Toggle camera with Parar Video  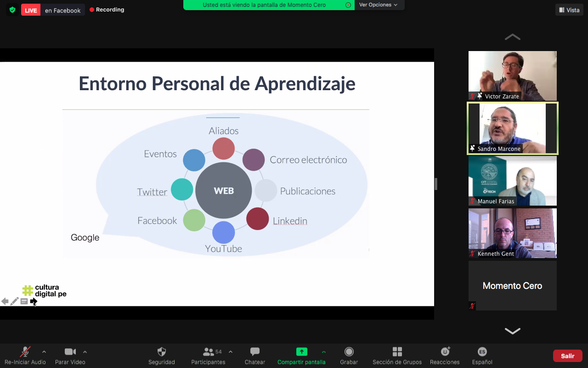click(70, 352)
